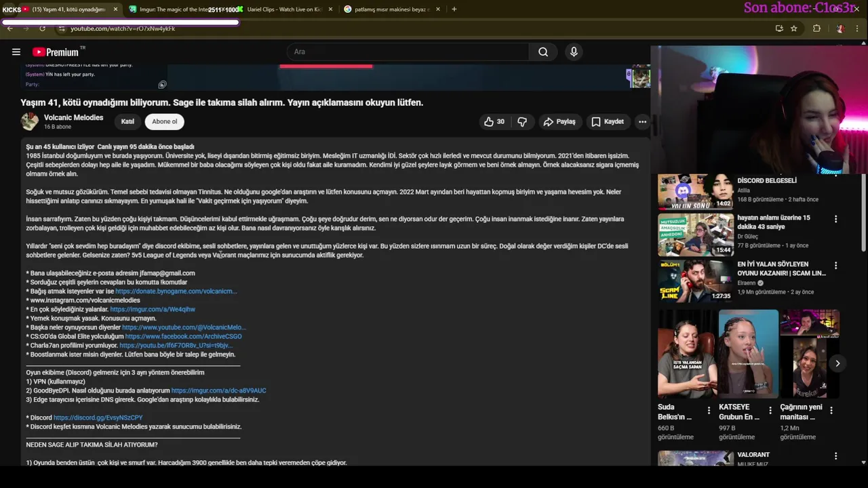Open options for 'hayatın anlamı' video
This screenshot has width=868, height=488.
click(x=835, y=219)
